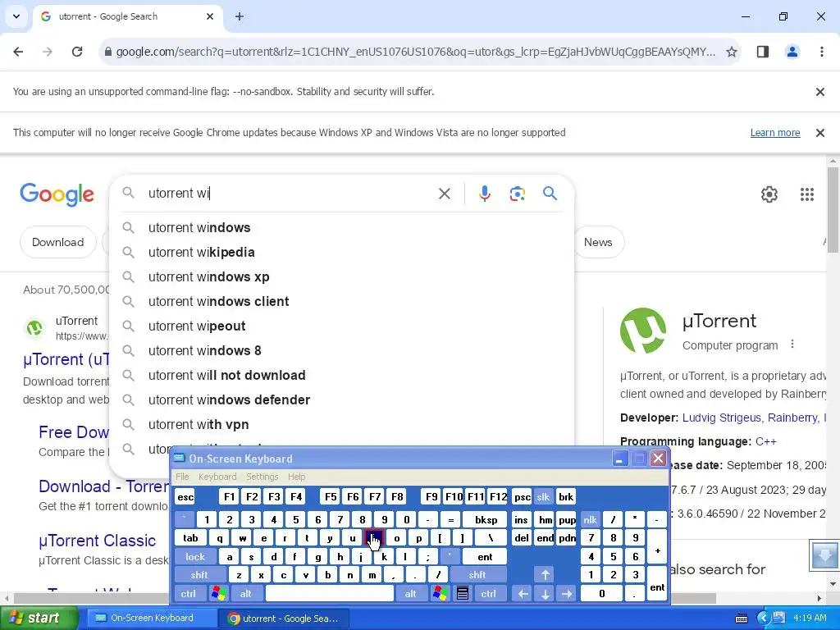Select the Download filter chip
Viewport: 840px width, 630px height.
[x=58, y=242]
